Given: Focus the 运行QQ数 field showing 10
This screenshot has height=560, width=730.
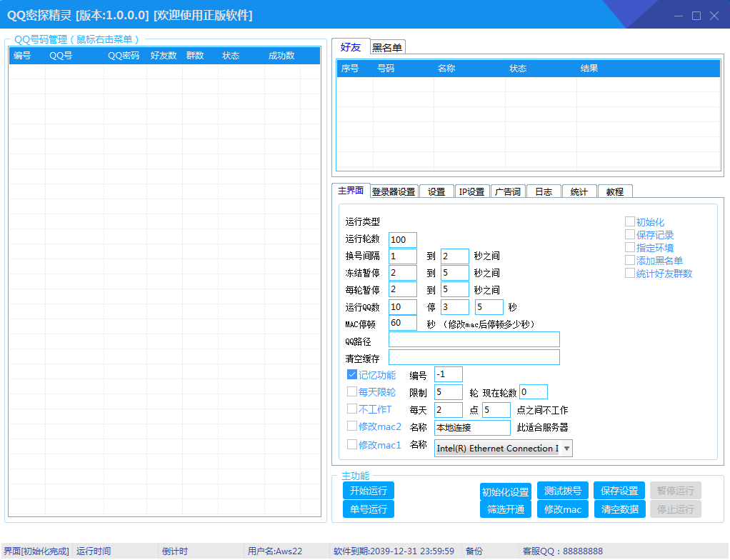Looking at the screenshot, I should 403,306.
